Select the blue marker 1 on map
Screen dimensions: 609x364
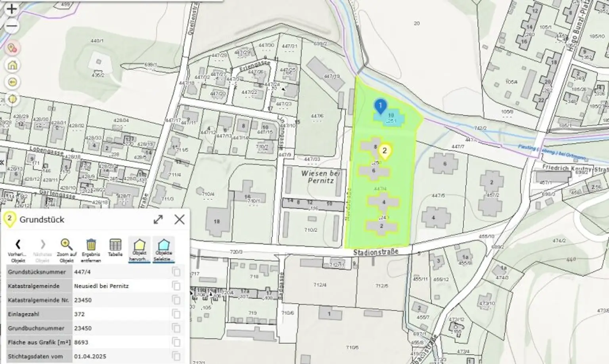380,106
